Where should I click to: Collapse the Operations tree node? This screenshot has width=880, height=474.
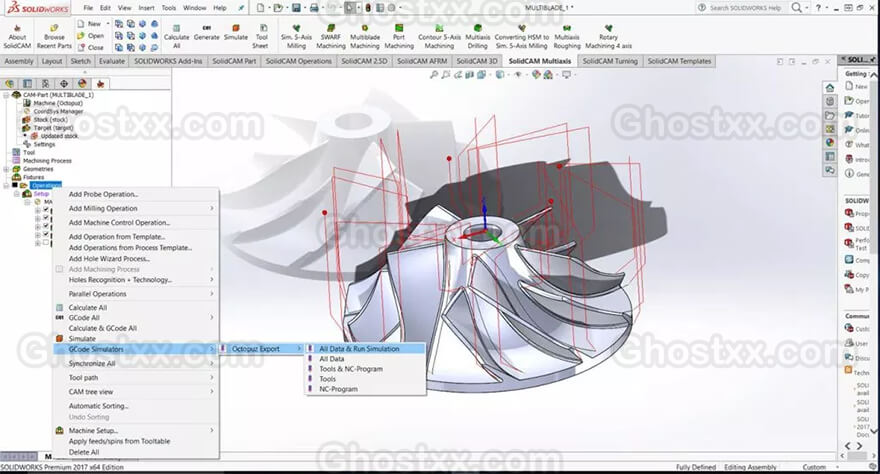6,185
